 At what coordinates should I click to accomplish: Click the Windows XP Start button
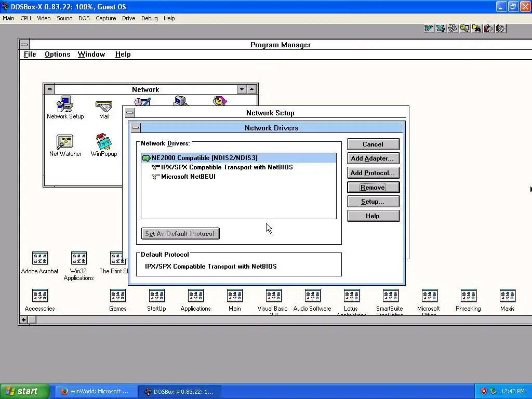(x=25, y=391)
